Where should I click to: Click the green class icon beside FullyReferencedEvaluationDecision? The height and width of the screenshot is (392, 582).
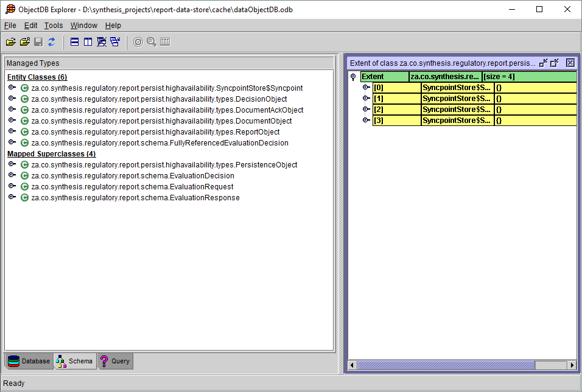(24, 143)
